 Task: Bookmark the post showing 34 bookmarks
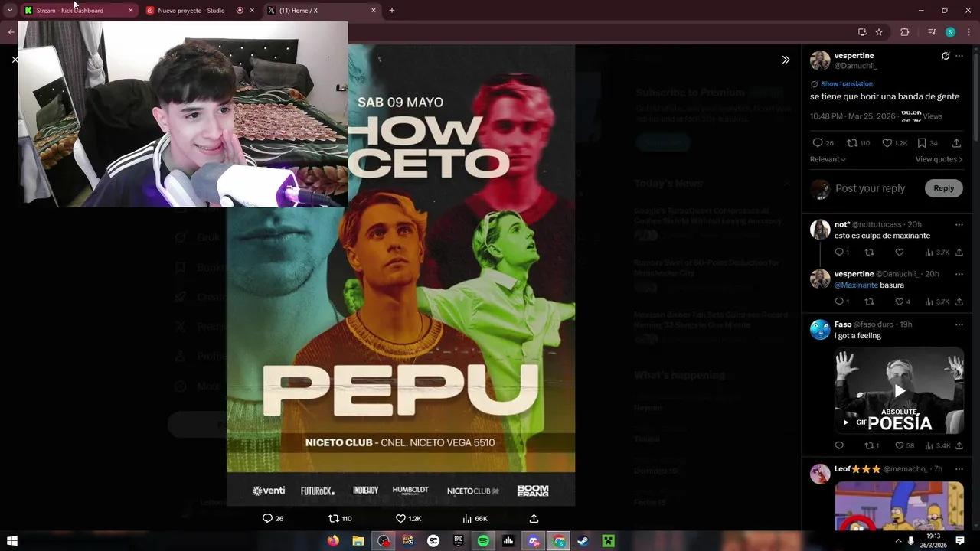(x=927, y=143)
